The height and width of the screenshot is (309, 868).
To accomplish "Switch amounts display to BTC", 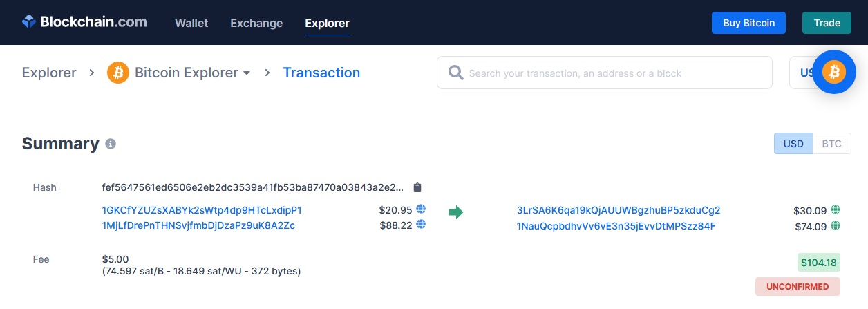I will coord(831,144).
